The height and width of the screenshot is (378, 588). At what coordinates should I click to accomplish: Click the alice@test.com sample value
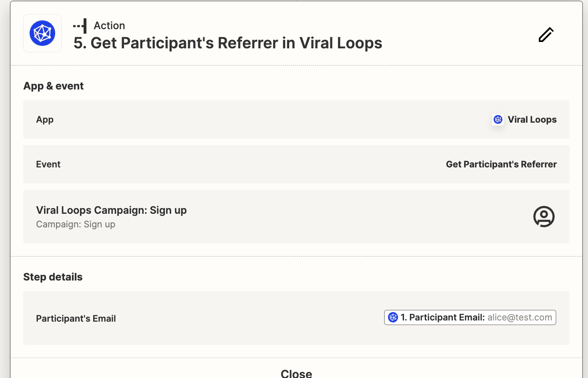coord(520,318)
